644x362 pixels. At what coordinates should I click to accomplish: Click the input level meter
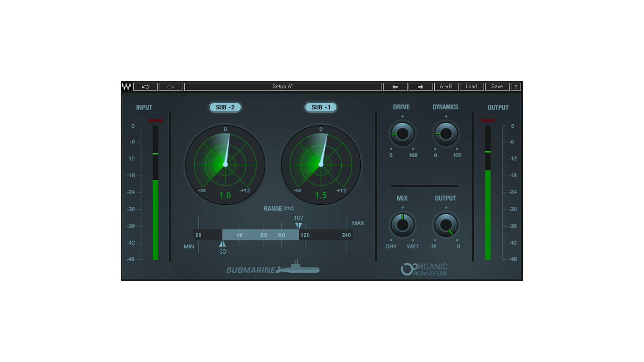click(x=155, y=193)
